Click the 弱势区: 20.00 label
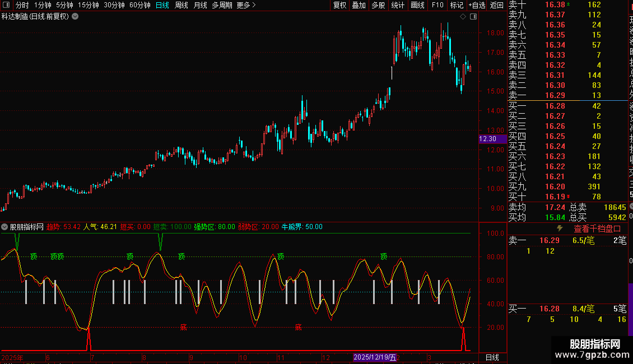Image resolution: width=633 pixels, height=364 pixels. [258, 227]
